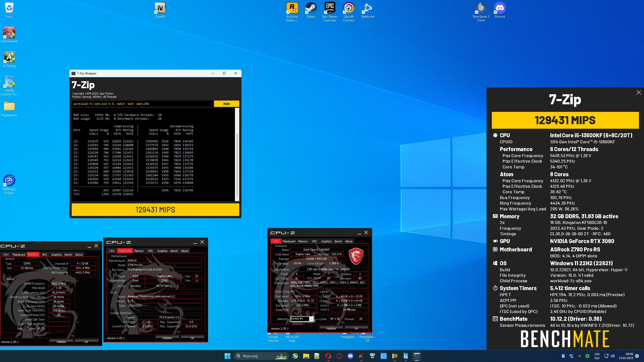Click the 129431 MIPS score banner in BenchMate

[x=565, y=120]
